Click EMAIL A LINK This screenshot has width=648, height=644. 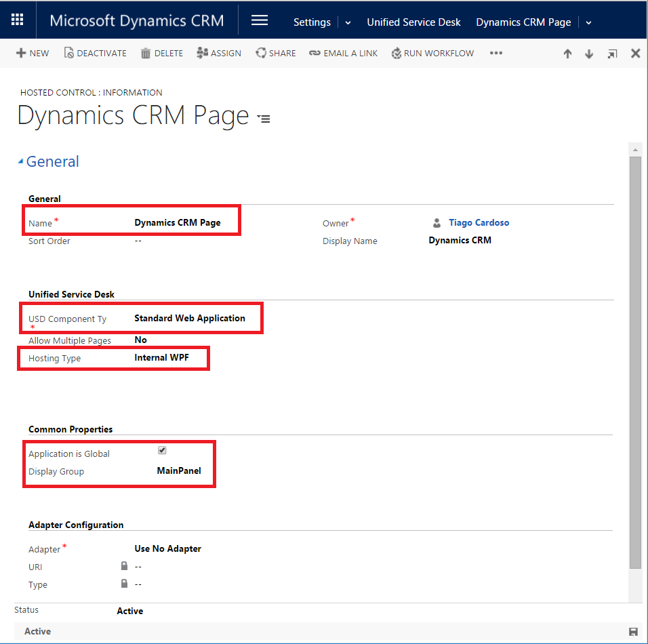tap(344, 53)
